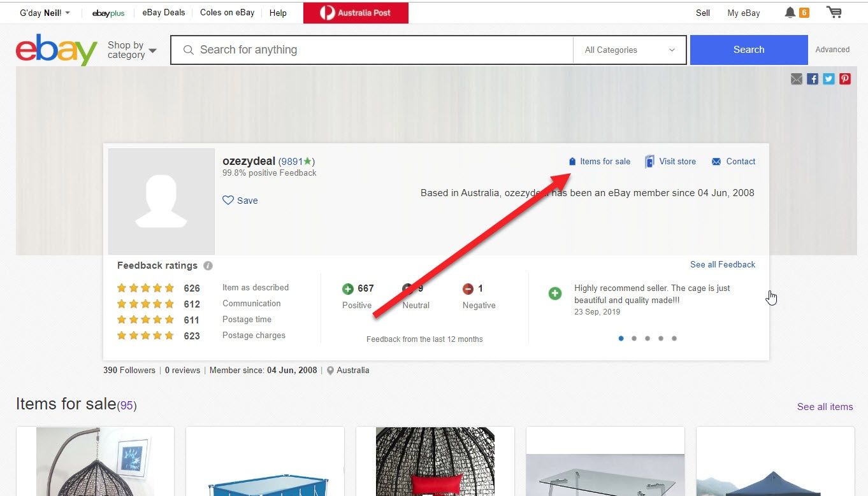The image size is (868, 496).
Task: Open the hanging egg chair thumbnail
Action: (x=95, y=462)
